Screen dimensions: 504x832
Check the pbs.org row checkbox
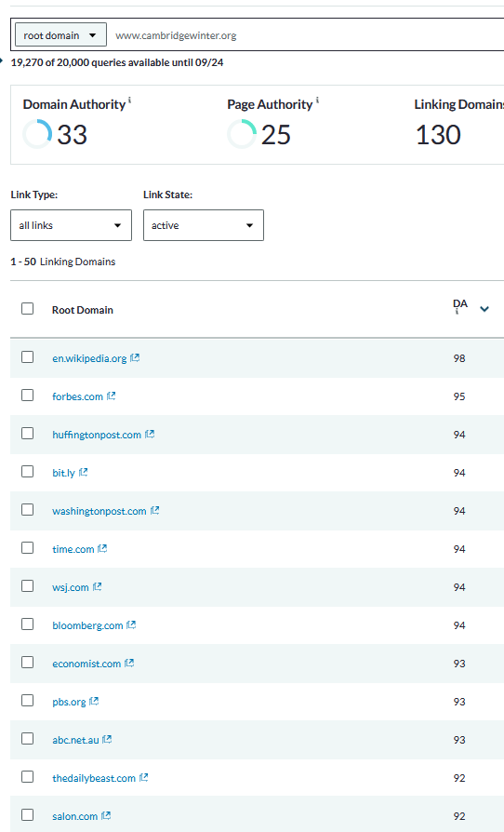[28, 701]
